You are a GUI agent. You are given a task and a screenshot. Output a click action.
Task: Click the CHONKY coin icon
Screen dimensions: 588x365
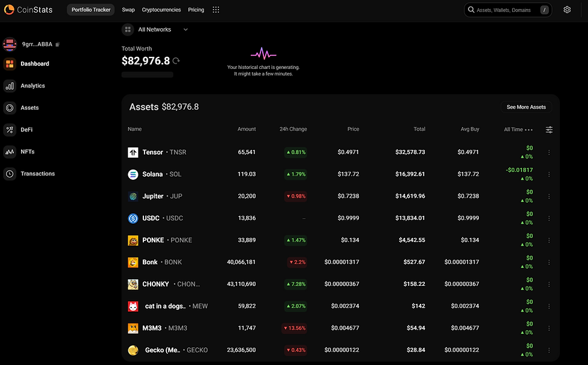coord(133,284)
